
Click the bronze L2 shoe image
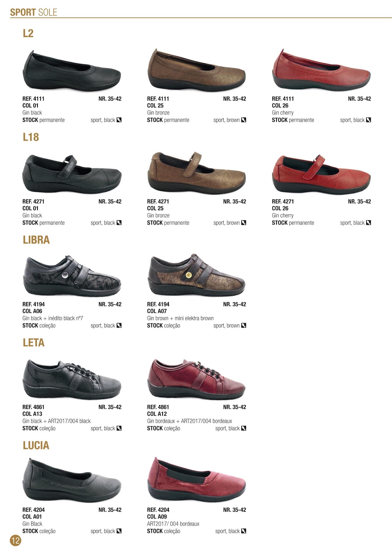197,70
